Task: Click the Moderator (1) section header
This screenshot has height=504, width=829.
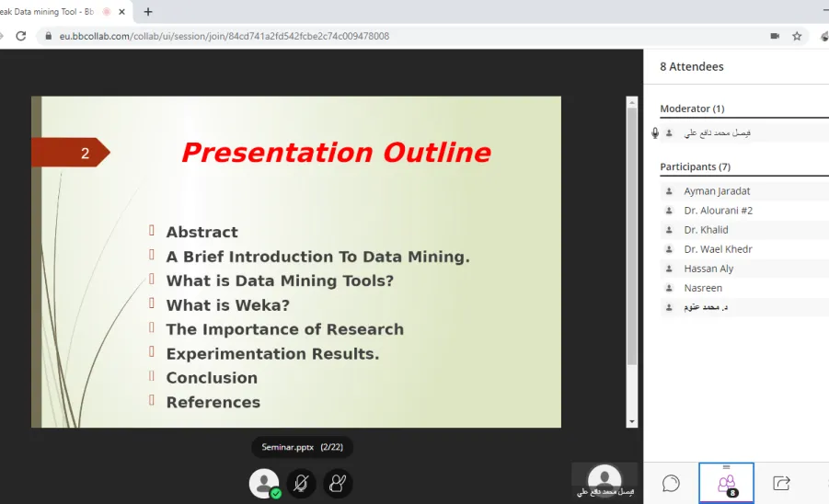Action: click(692, 109)
